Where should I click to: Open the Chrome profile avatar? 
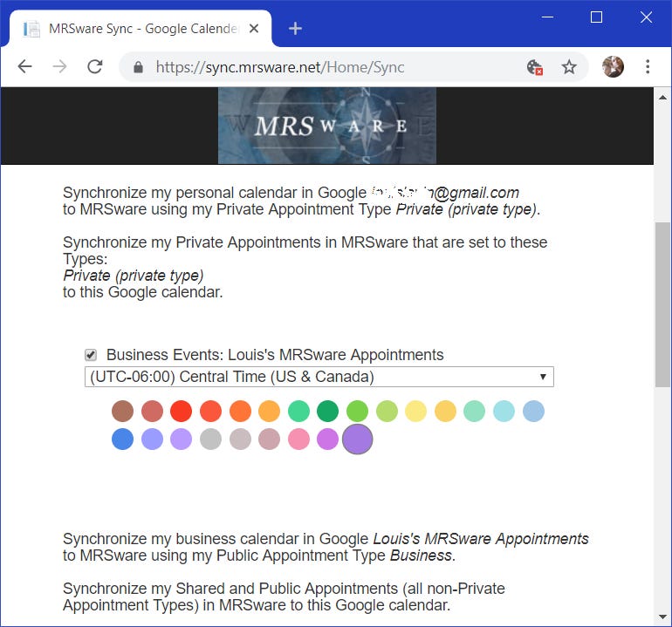613,67
